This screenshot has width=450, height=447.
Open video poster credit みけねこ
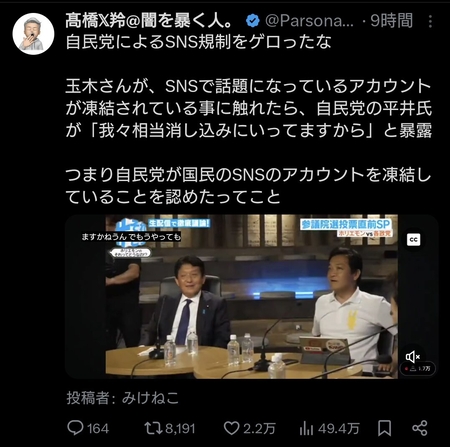[x=151, y=398]
